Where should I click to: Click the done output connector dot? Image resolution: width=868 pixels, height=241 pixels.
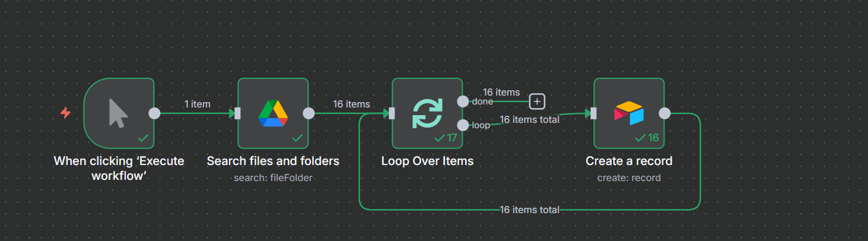pos(463,102)
